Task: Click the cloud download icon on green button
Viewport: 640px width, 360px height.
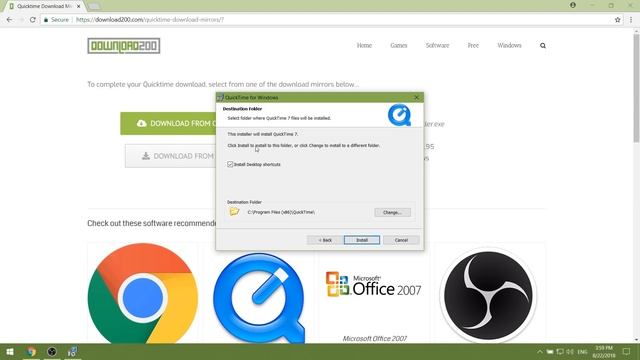Action: (x=142, y=123)
